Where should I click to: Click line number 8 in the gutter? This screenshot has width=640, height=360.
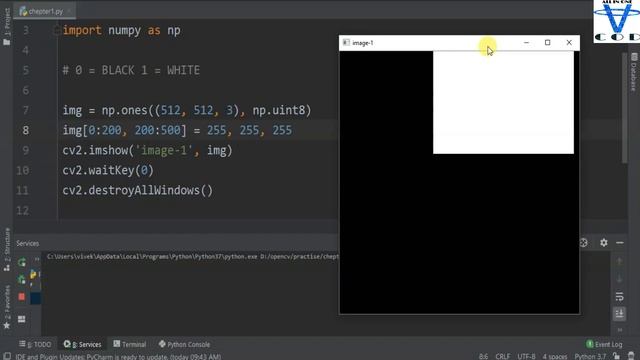tap(25, 130)
